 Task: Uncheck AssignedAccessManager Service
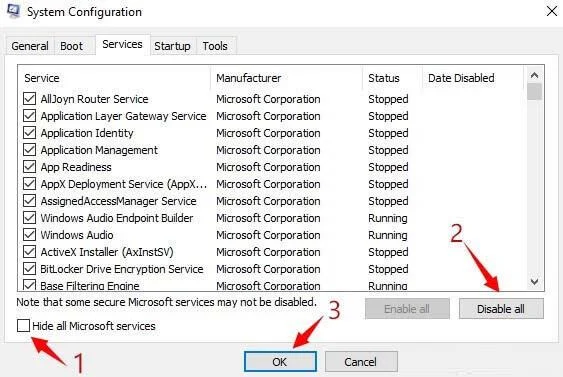coord(29,201)
